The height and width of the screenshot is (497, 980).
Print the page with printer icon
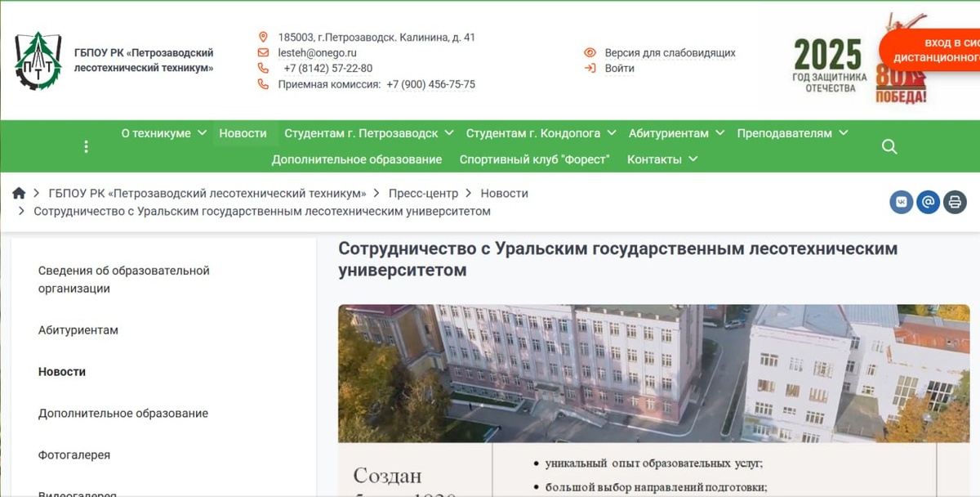955,202
